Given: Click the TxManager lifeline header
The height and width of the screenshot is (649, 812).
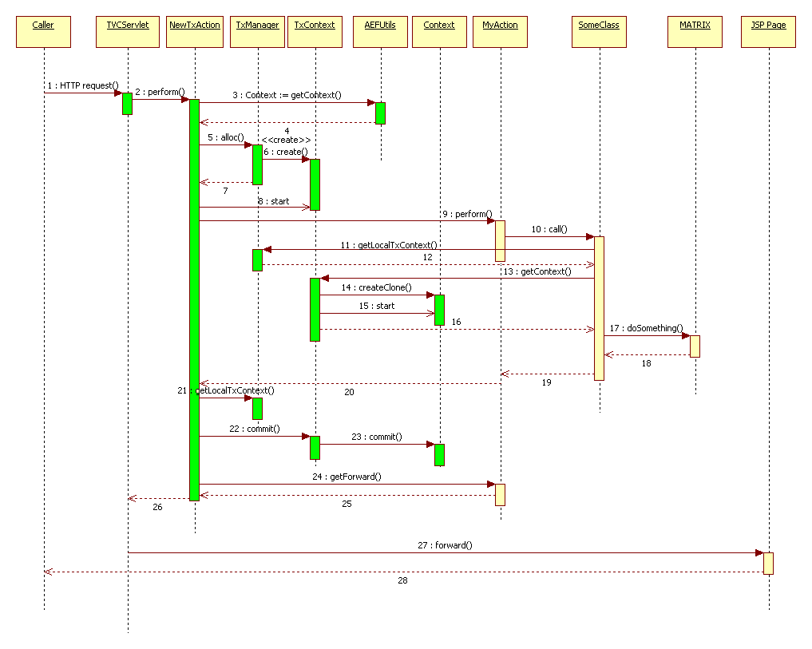Looking at the screenshot, I should [258, 32].
